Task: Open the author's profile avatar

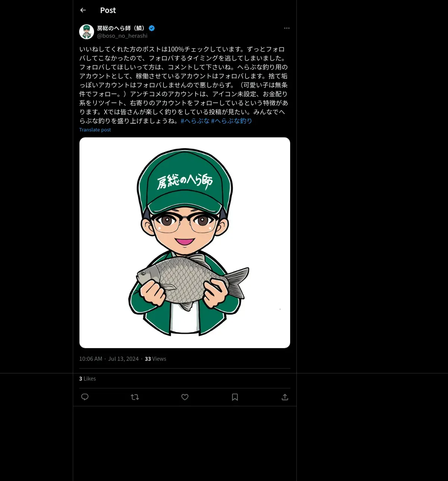Action: pos(87,32)
